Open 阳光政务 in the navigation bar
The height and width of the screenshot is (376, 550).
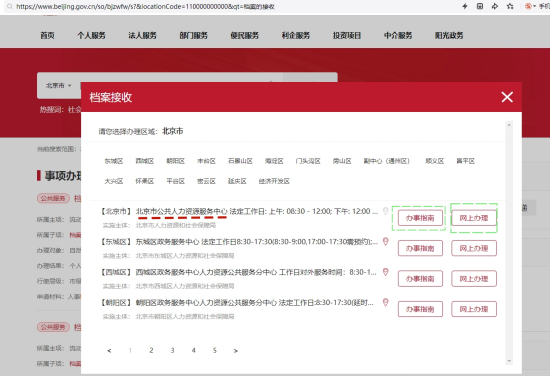point(449,35)
